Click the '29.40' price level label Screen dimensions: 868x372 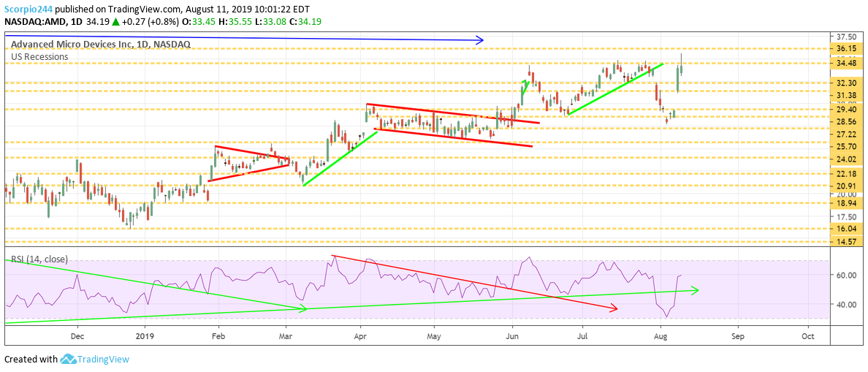coord(846,110)
